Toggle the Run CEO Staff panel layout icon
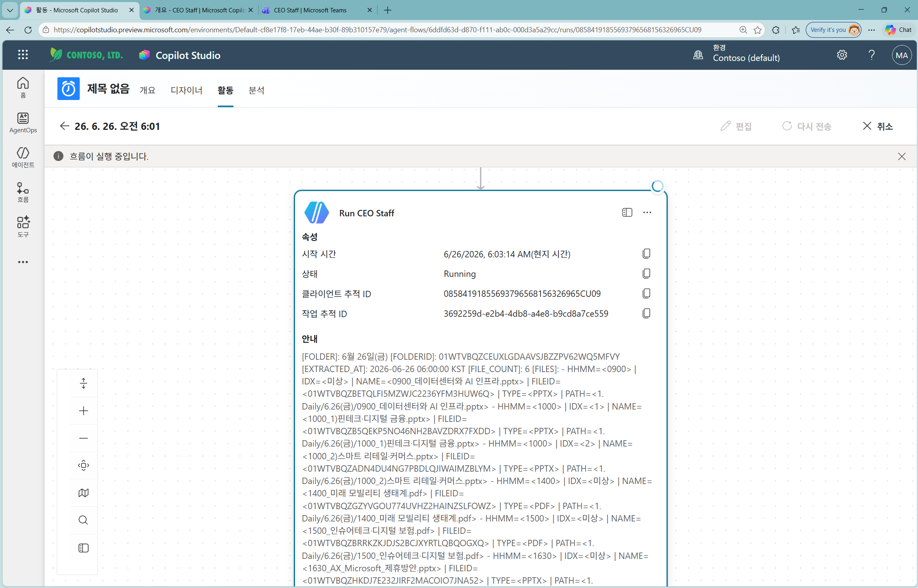The image size is (918, 588). click(627, 213)
